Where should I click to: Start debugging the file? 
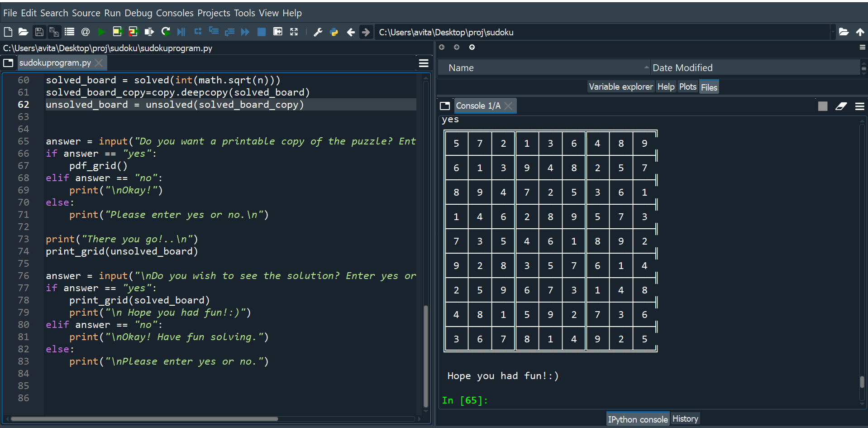[x=181, y=32]
